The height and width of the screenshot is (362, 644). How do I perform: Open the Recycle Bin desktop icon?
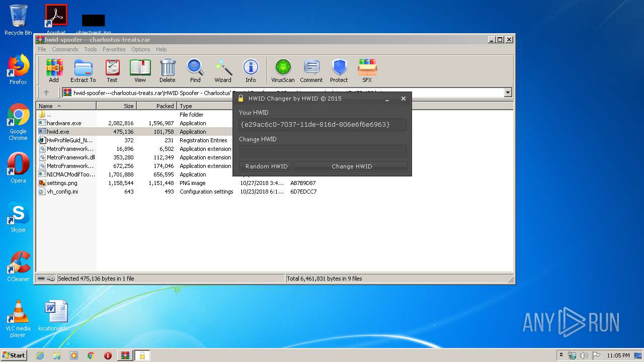pyautogui.click(x=18, y=20)
